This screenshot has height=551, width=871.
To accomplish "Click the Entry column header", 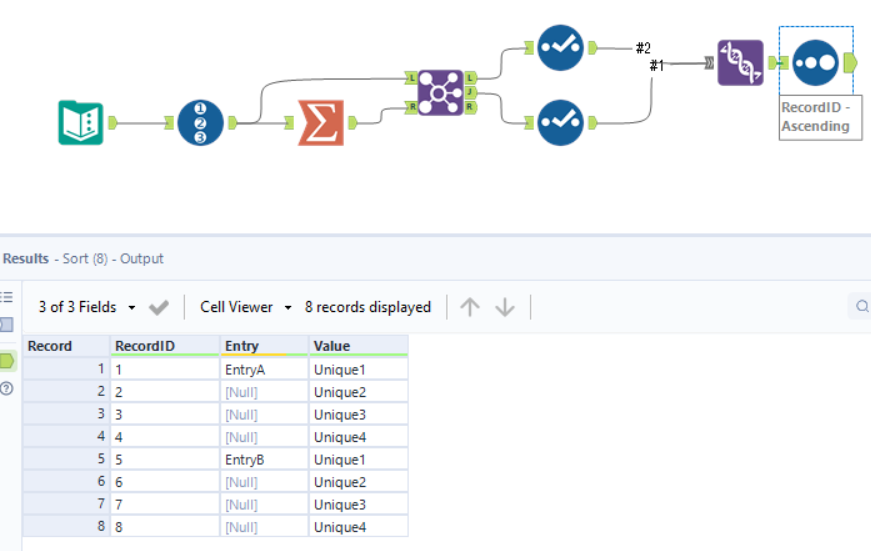I will (264, 345).
